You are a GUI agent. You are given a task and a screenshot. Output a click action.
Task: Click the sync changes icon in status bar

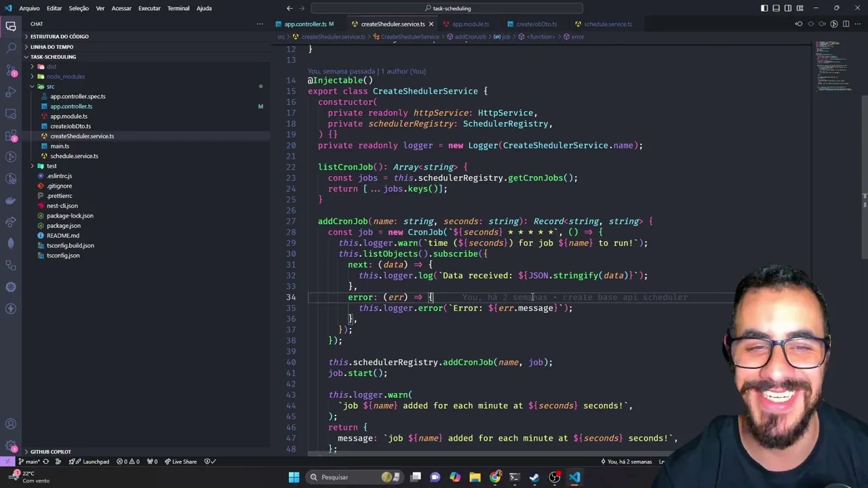46,462
